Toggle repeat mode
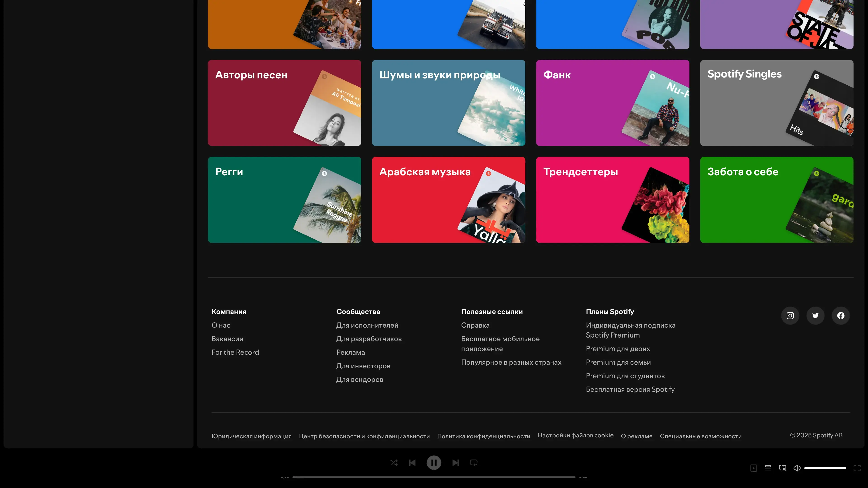 click(x=474, y=463)
